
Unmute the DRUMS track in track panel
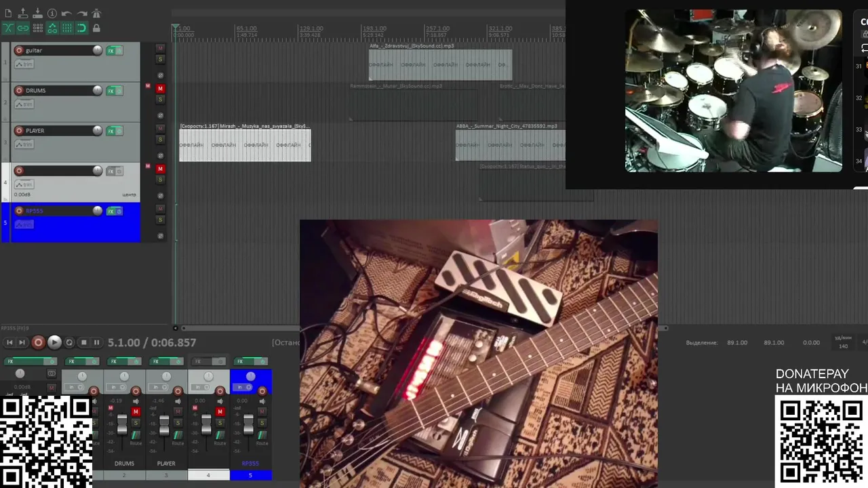tap(160, 88)
